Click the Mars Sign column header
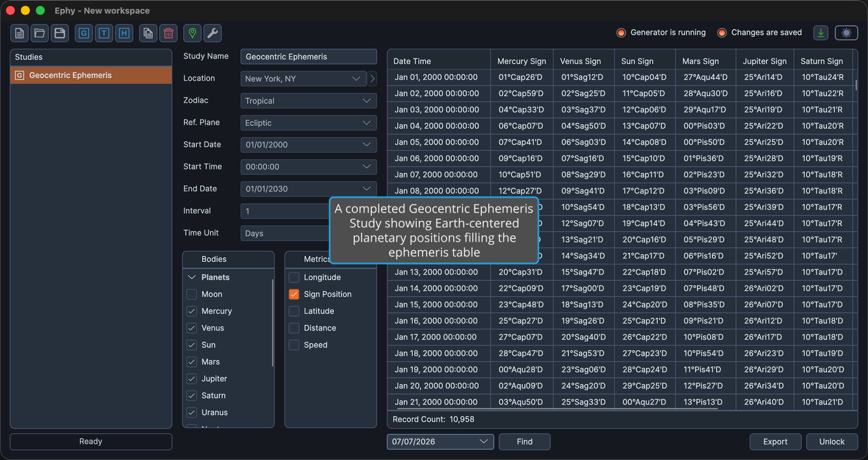Viewport: 868px width, 460px height. point(700,61)
